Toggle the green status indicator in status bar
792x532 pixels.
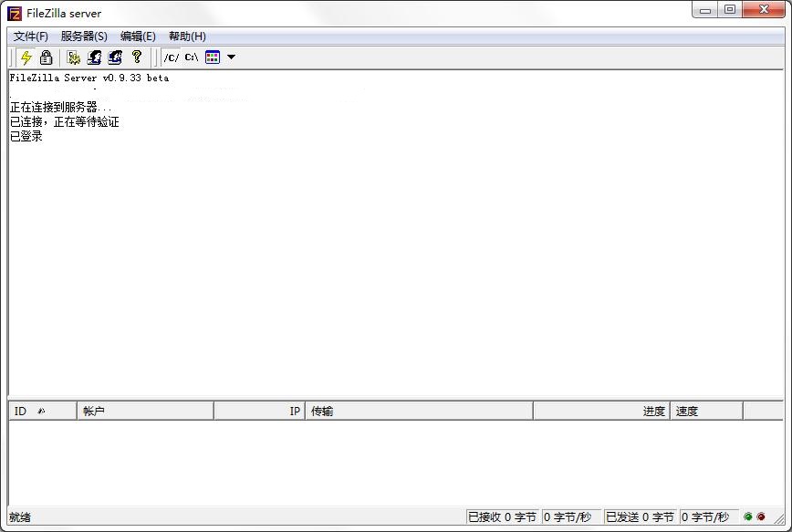coord(748,516)
